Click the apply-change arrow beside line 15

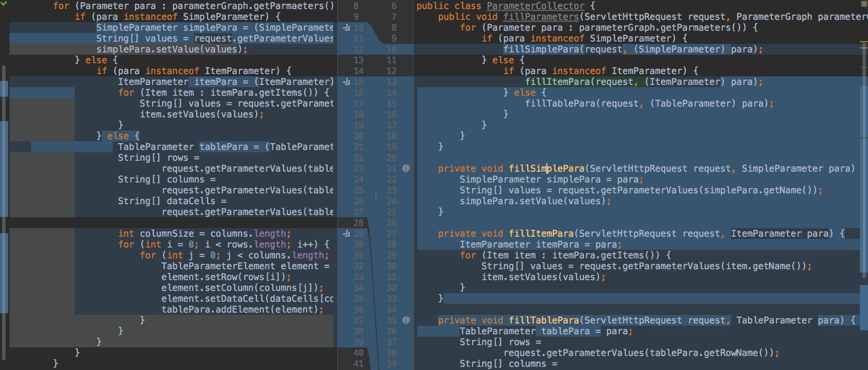click(x=346, y=82)
